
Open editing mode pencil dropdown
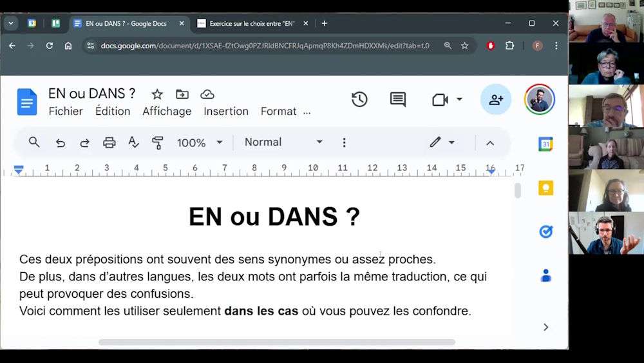[x=442, y=142]
